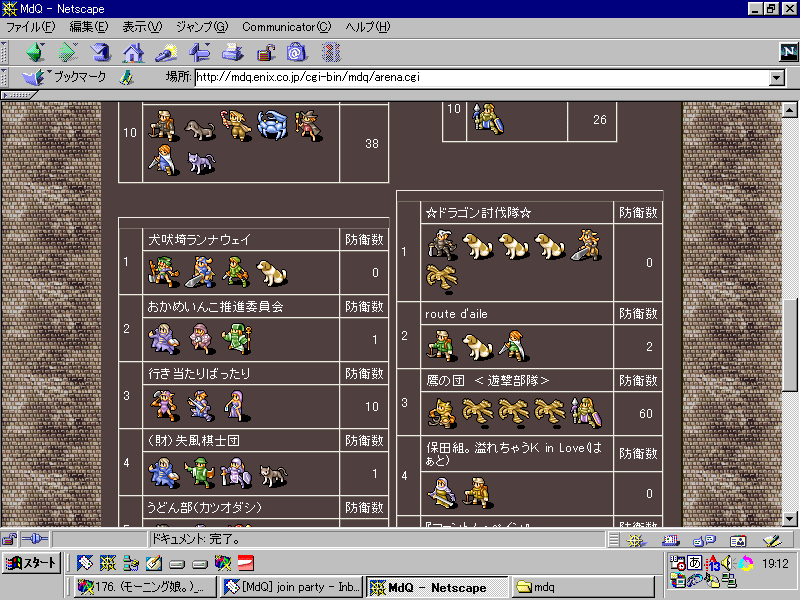Open the Security padlock toolbar icon
Image resolution: width=800 pixels, height=600 pixels.
click(265, 52)
